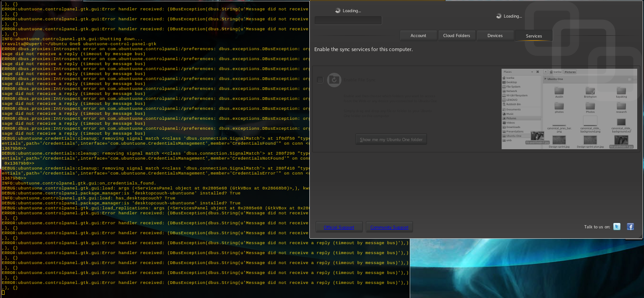The height and width of the screenshot is (298, 644).
Task: Open the Facebook icon in the control panel
Action: click(630, 227)
